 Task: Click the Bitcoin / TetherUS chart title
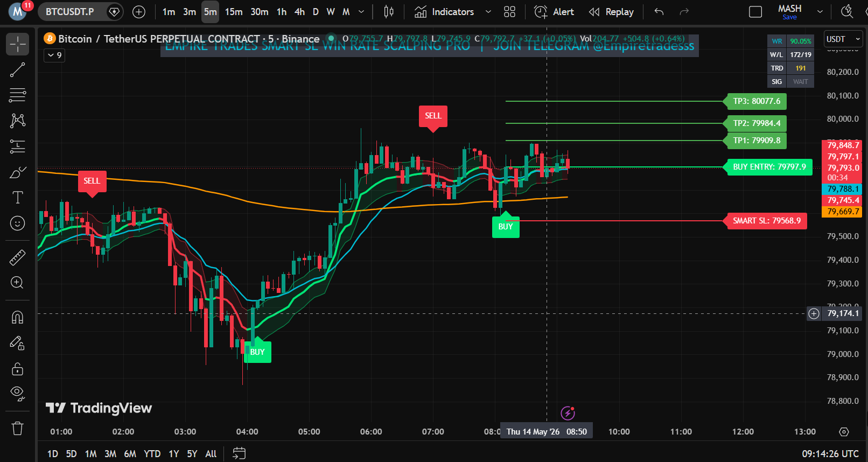188,39
